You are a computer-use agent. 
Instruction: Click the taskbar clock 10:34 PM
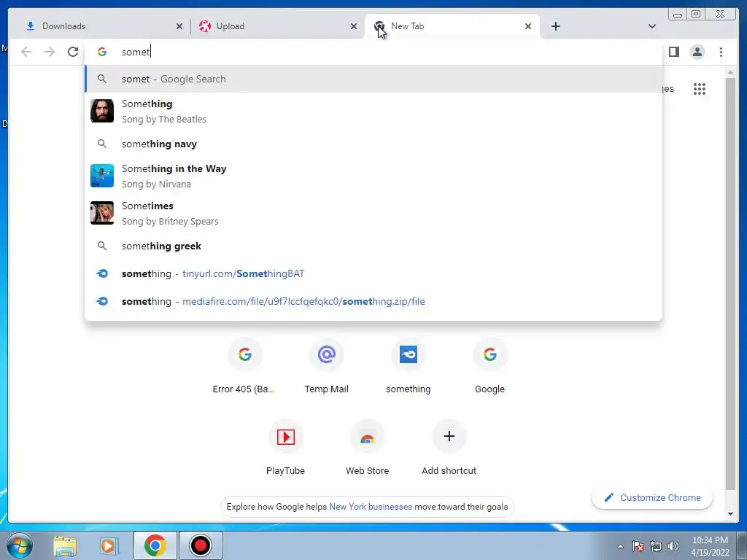710,546
